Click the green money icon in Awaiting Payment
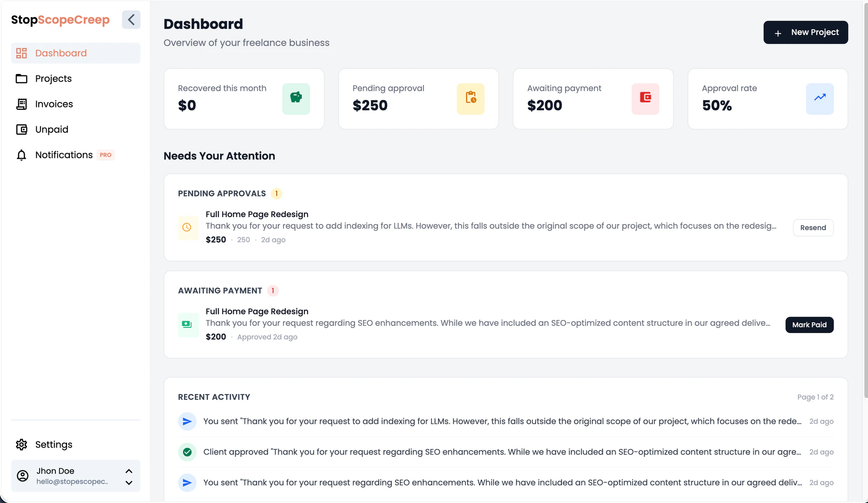The image size is (868, 503). coord(188,325)
